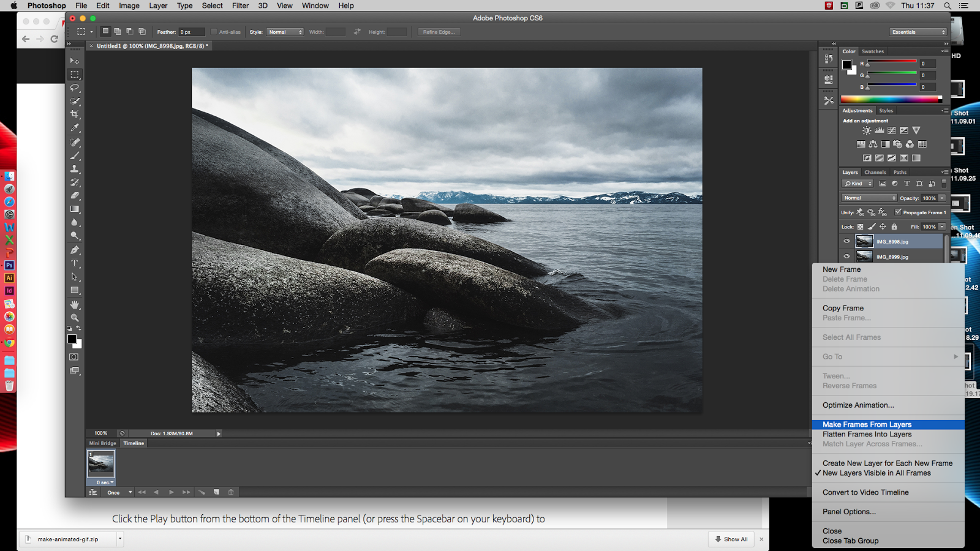
Task: Select the Horizontal Type tool
Action: point(75,263)
